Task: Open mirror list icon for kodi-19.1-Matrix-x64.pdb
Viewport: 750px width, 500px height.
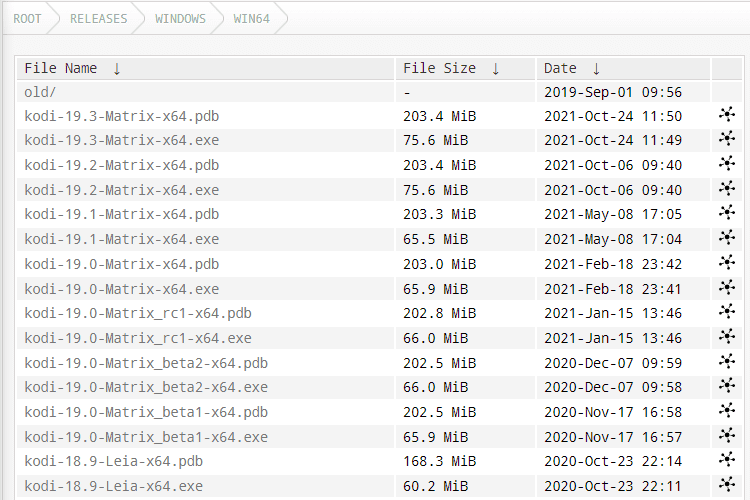Action: 727,212
